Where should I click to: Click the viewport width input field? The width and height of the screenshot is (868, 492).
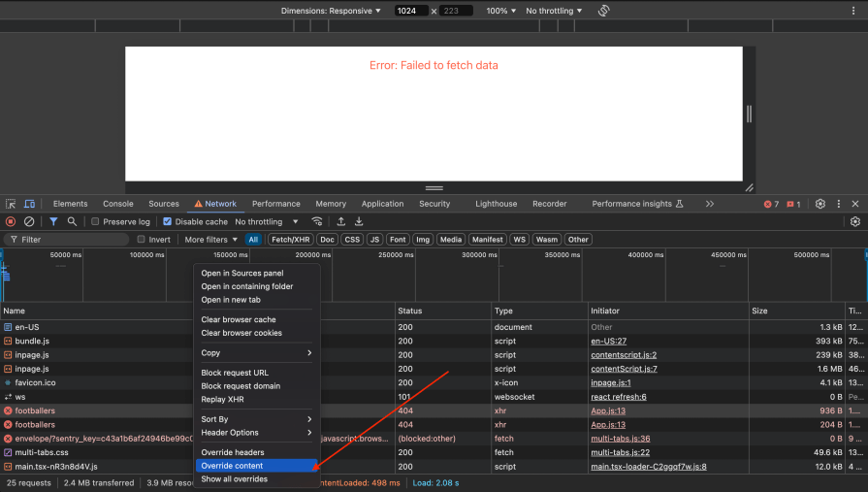[x=410, y=11]
